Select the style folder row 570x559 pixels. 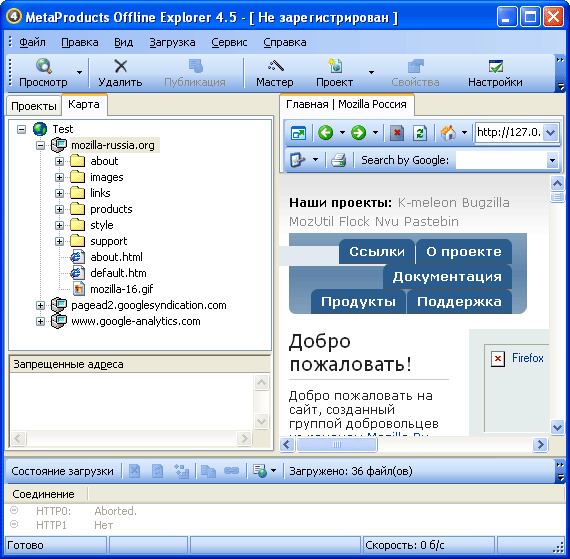(102, 225)
